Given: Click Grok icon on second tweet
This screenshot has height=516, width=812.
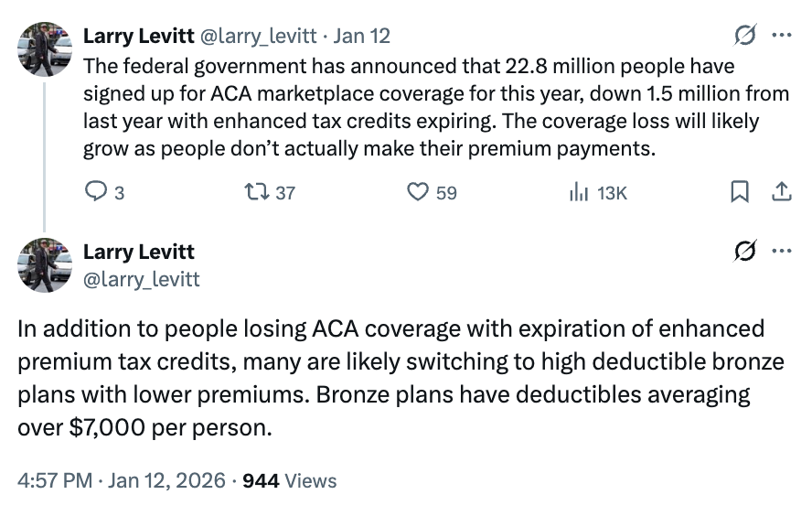Looking at the screenshot, I should (745, 252).
